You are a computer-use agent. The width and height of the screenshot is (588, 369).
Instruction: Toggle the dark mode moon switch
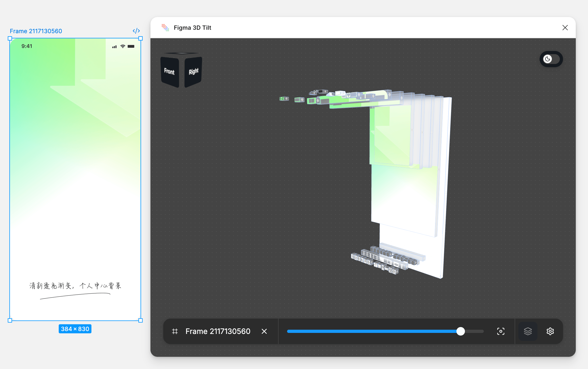(x=551, y=59)
